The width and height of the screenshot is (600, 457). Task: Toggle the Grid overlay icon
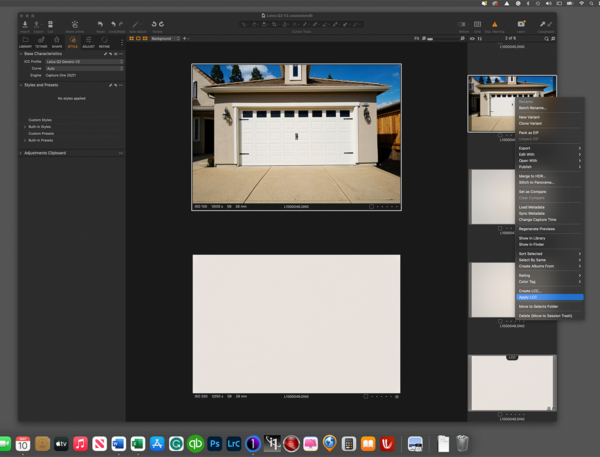[x=478, y=24]
